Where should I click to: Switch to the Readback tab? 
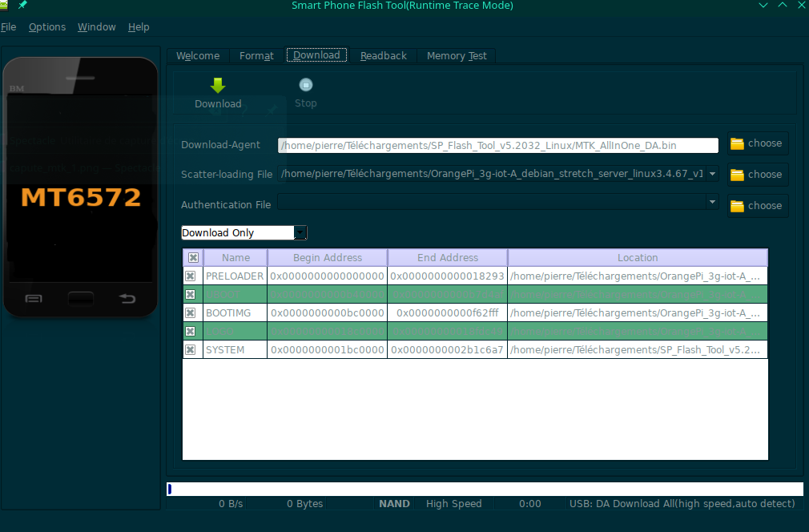point(383,56)
